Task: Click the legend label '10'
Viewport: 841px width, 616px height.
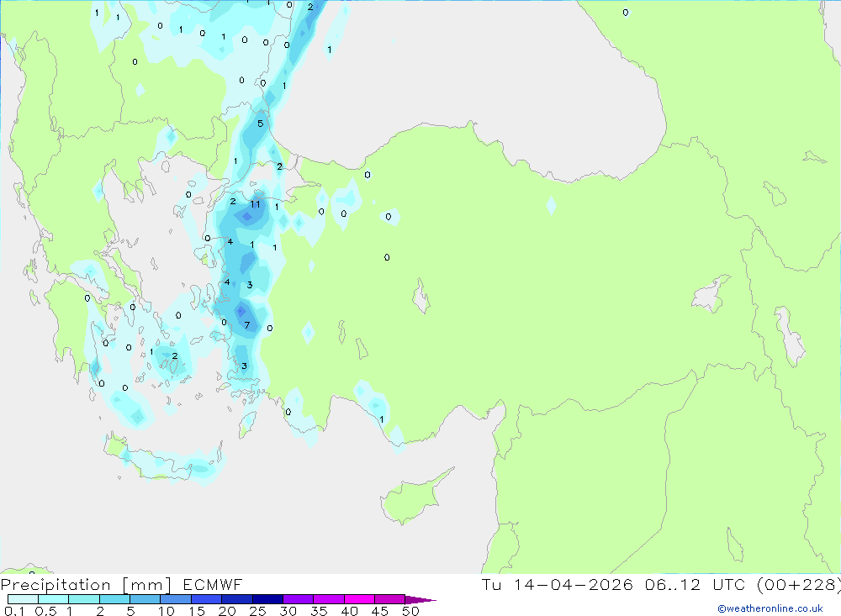Action: coord(167,611)
